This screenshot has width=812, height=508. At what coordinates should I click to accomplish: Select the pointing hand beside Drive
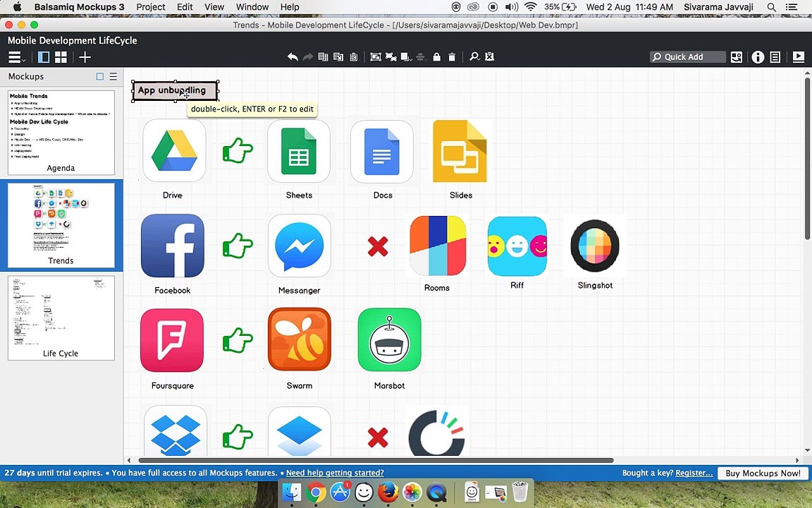(x=238, y=151)
